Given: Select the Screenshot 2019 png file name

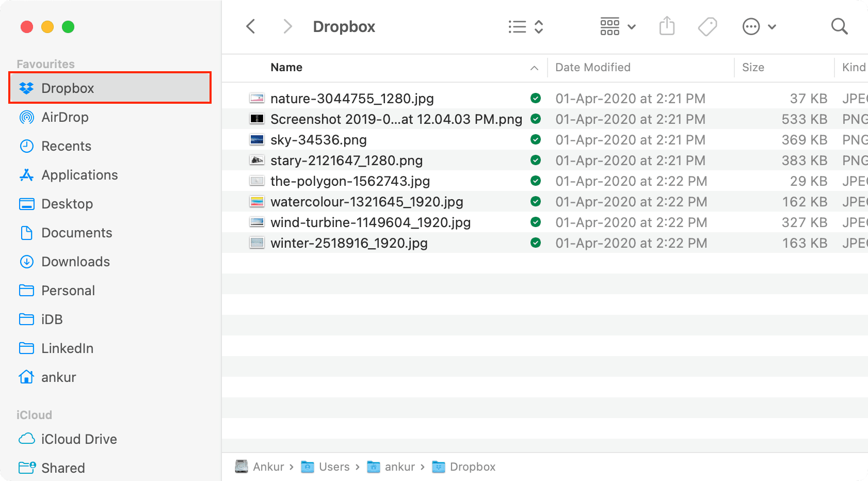Looking at the screenshot, I should point(396,119).
